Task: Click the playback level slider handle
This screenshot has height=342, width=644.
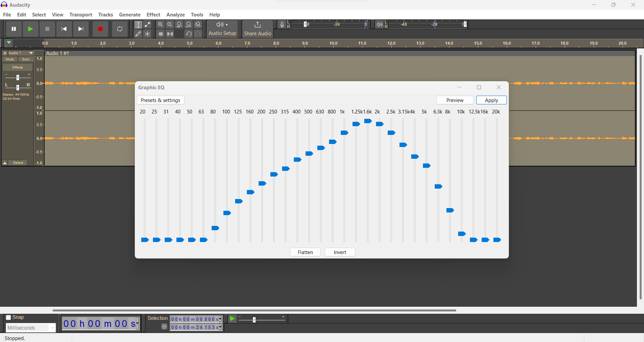Action: pos(465,24)
